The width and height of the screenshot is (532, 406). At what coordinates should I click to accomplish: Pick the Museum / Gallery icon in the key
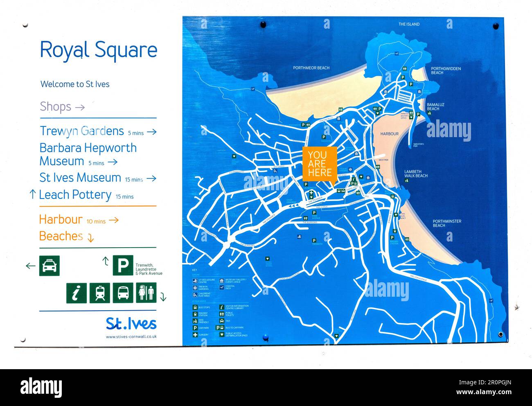(x=222, y=281)
